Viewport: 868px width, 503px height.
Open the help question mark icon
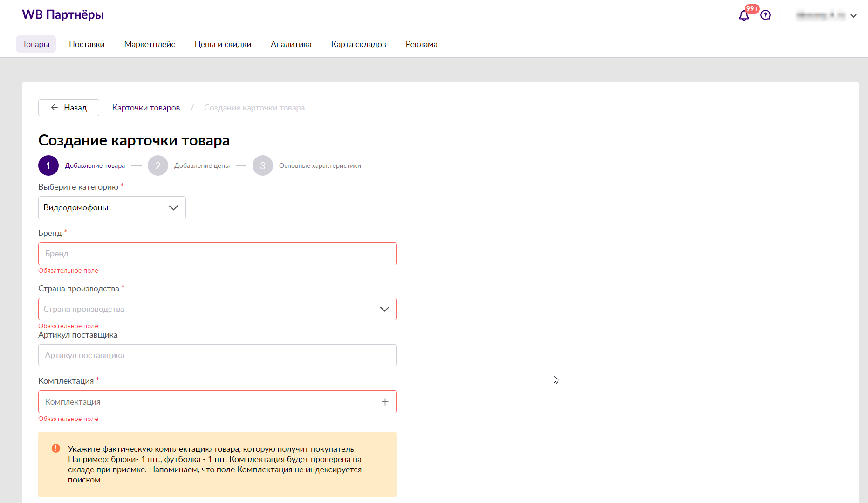click(765, 15)
